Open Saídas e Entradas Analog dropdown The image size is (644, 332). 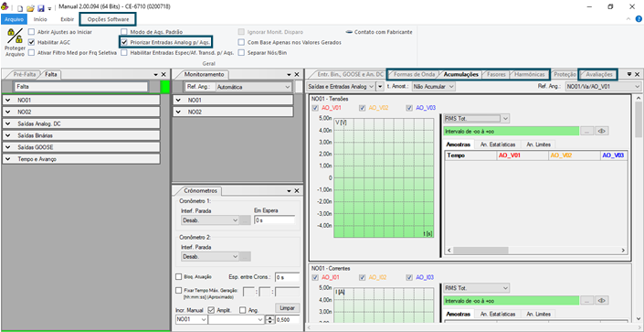[341, 86]
